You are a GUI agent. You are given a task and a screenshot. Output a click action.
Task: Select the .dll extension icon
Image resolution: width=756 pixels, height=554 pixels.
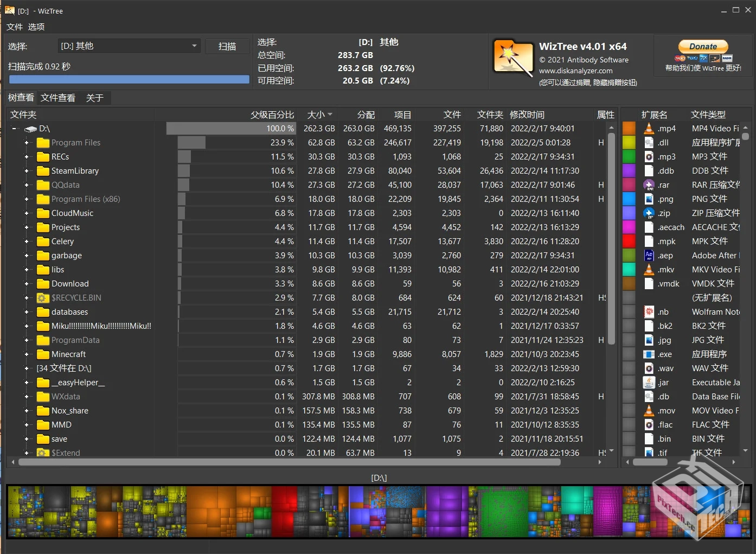(649, 142)
